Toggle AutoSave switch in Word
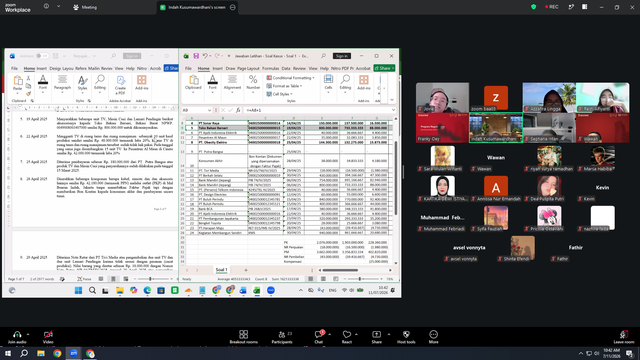This screenshot has height=360, width=640. pyautogui.click(x=42, y=56)
